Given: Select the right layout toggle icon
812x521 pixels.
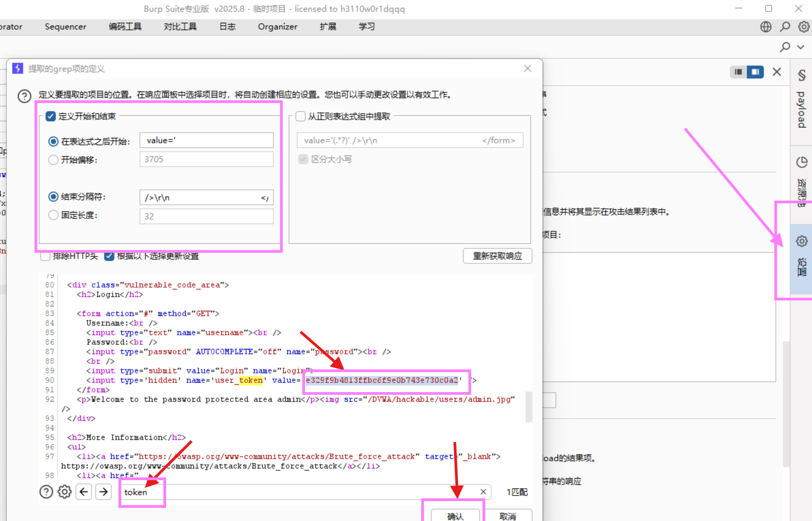Looking at the screenshot, I should pos(755,72).
